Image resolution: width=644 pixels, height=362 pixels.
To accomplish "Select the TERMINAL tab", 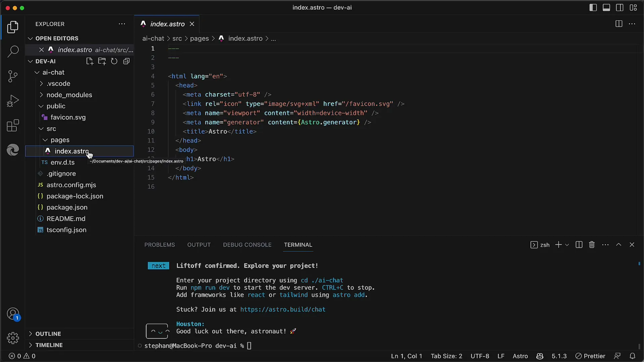I will click(x=298, y=245).
